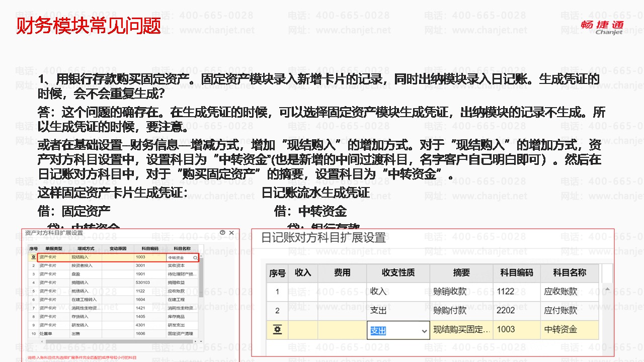Image resolution: width=644 pixels, height=362 pixels.
Task: Click the up arrow of the 日记账 table scrollbar
Action: [607, 290]
